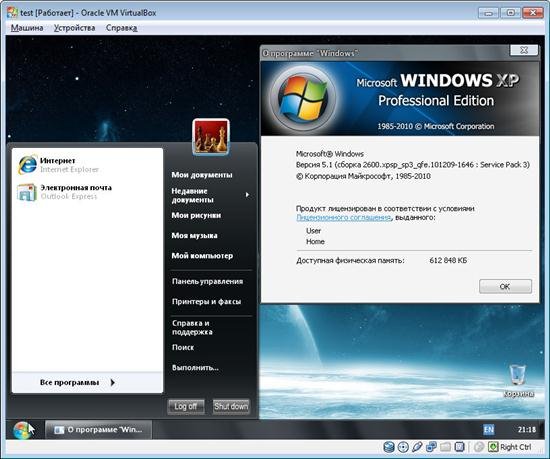This screenshot has width=550, height=459.
Task: Open the Устройства menu
Action: click(74, 28)
